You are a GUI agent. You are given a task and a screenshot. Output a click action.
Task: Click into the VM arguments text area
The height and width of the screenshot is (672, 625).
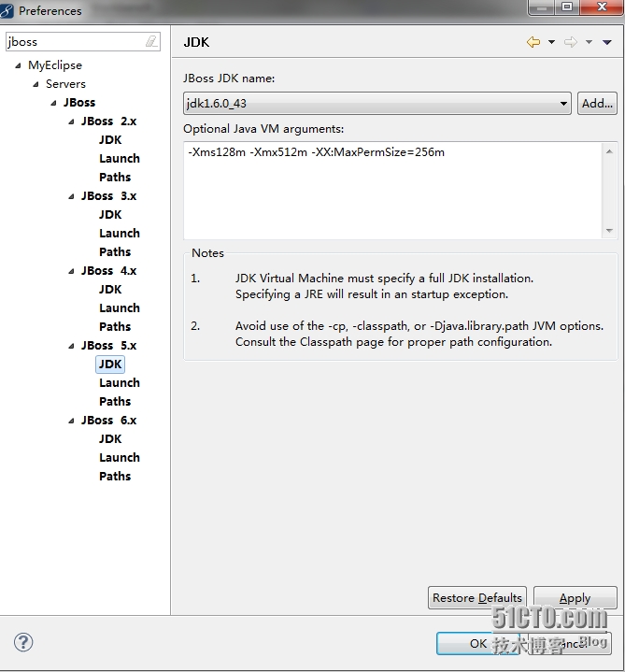click(x=393, y=191)
